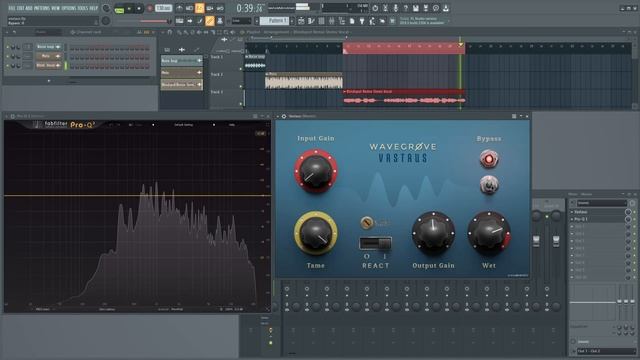Toggle the Vastaus mixer slot on/off

point(634,212)
